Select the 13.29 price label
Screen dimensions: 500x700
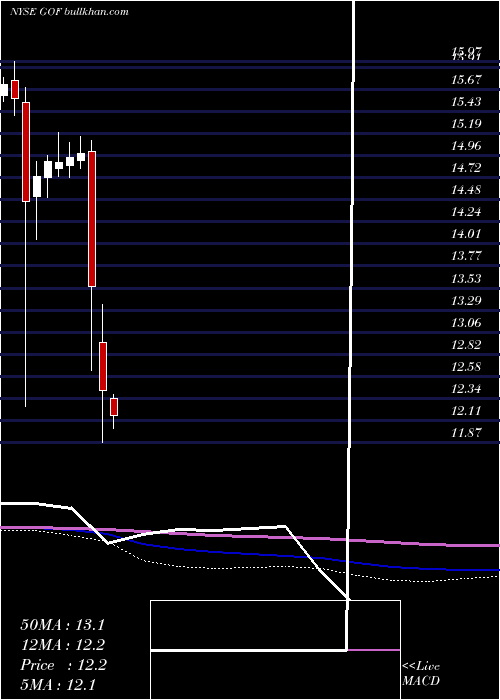[467, 301]
